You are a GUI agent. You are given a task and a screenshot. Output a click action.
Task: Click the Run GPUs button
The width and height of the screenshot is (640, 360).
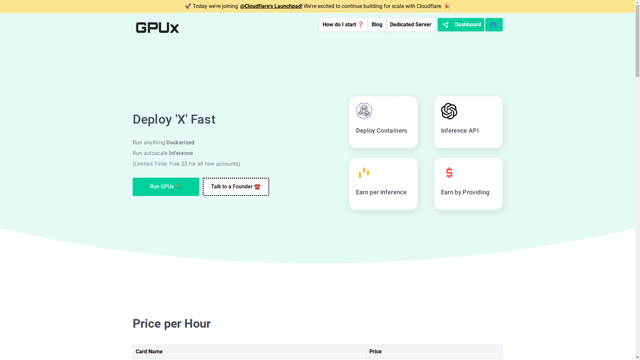[166, 187]
